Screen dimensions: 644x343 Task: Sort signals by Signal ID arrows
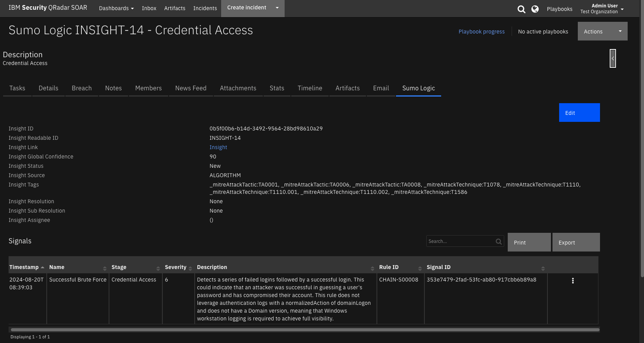[x=543, y=268]
